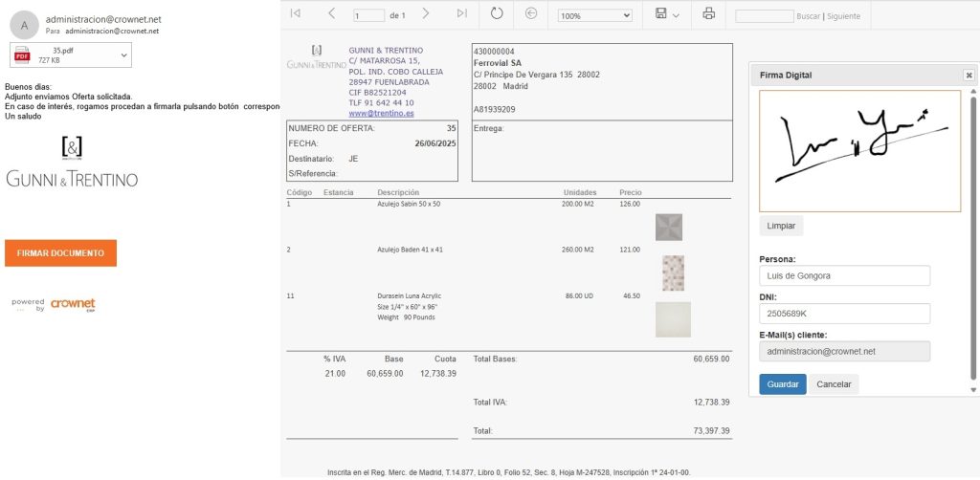Screen dimensions: 980x480
Task: Click the Gunni & Trentino document logo
Action: coord(316,57)
